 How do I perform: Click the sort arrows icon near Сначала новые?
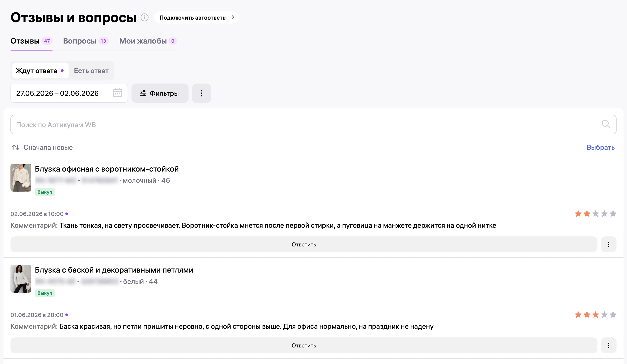point(16,148)
